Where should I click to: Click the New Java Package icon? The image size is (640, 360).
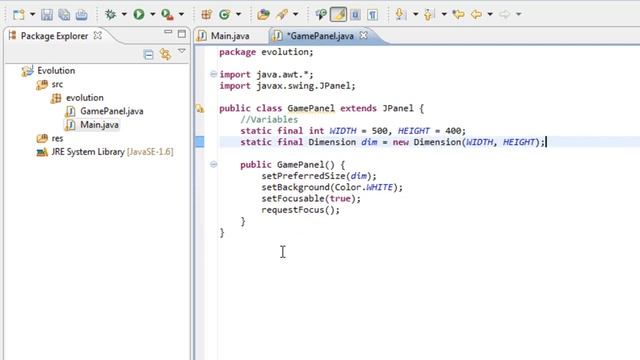207,15
